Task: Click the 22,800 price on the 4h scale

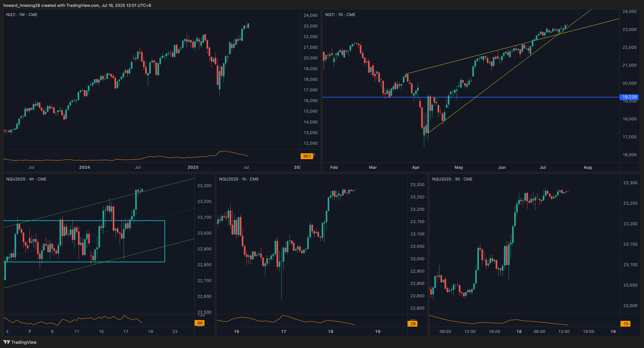Action: (x=204, y=265)
